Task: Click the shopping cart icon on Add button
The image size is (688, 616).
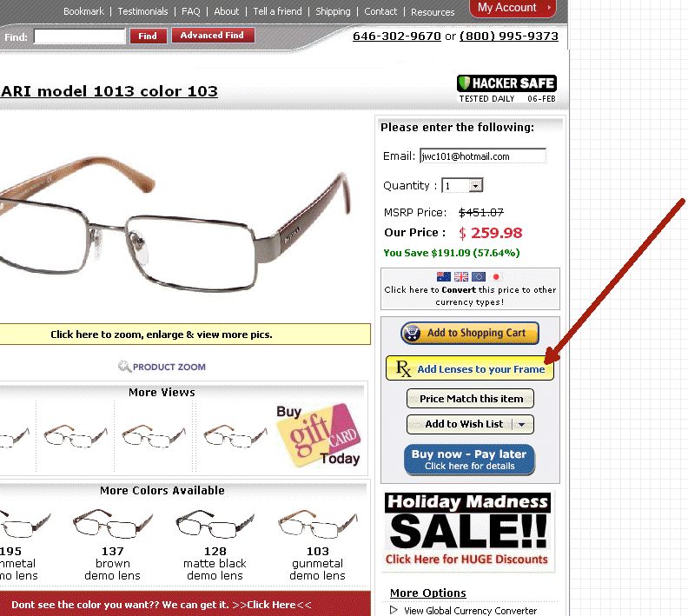Action: (x=412, y=333)
